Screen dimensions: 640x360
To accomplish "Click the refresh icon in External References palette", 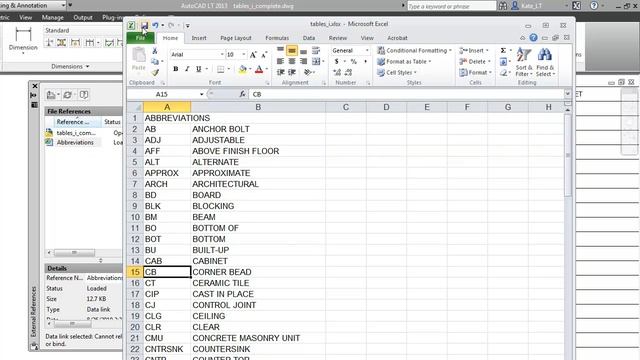I will point(67,95).
